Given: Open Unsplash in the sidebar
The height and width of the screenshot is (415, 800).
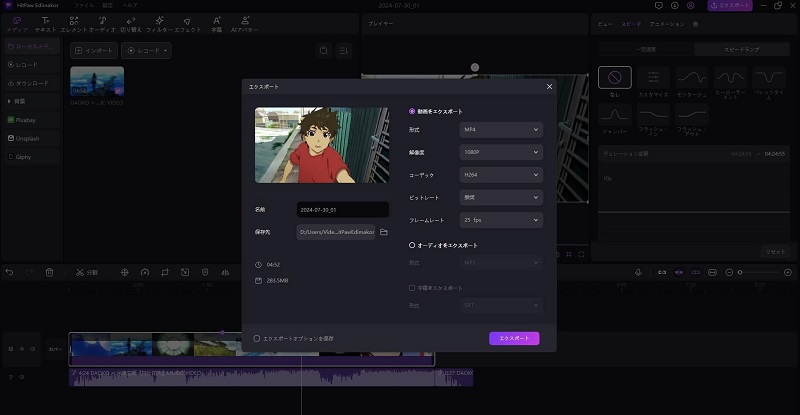Looking at the screenshot, I should (32, 138).
